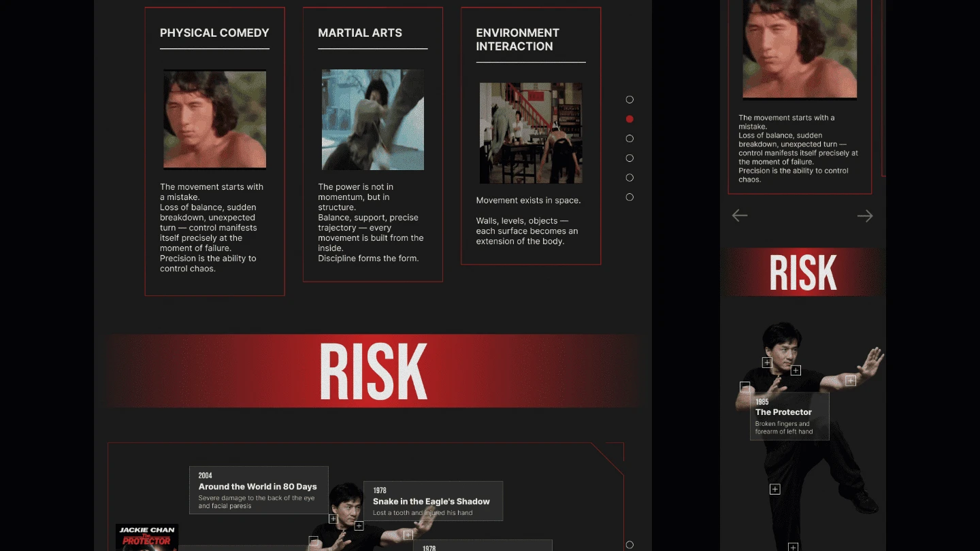The width and height of the screenshot is (980, 551).
Task: Click the pagination dot below the timeline section
Action: [630, 544]
